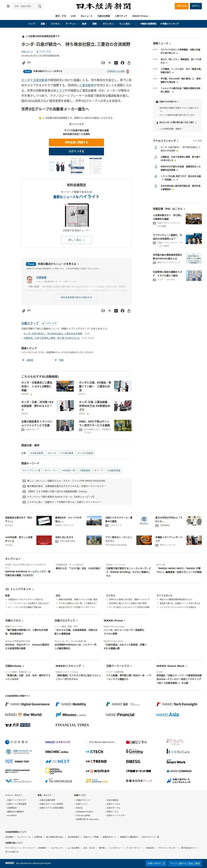Viewport: 207px width, 868px height.
Task: Select the #自動車産業 keyword tag
Action: coord(114,470)
